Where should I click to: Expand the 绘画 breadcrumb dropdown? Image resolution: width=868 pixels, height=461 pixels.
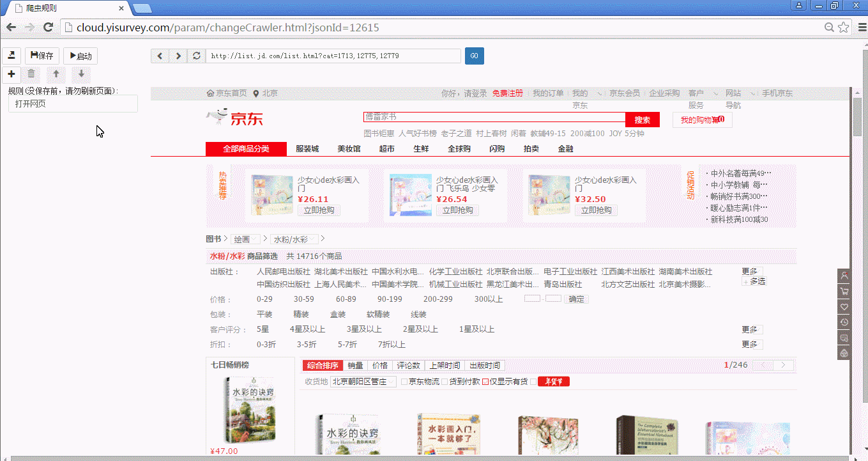[x=246, y=239]
